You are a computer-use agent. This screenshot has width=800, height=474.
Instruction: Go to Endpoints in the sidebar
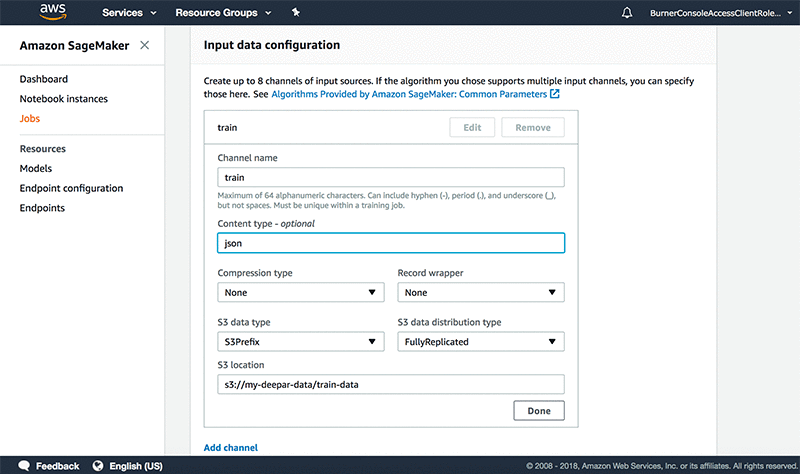coord(42,208)
